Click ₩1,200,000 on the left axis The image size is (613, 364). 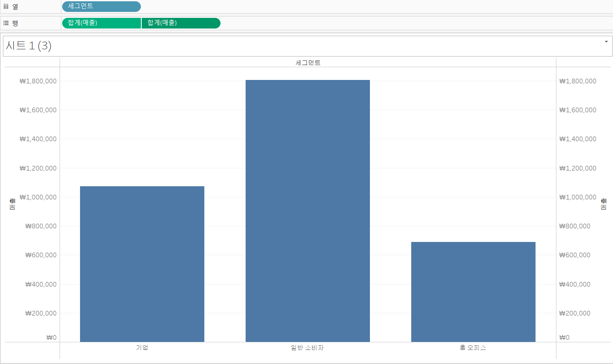pyautogui.click(x=38, y=168)
